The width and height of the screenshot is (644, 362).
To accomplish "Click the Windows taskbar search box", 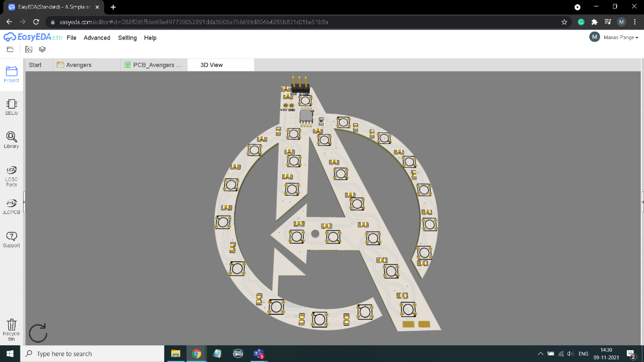I will pos(92,353).
